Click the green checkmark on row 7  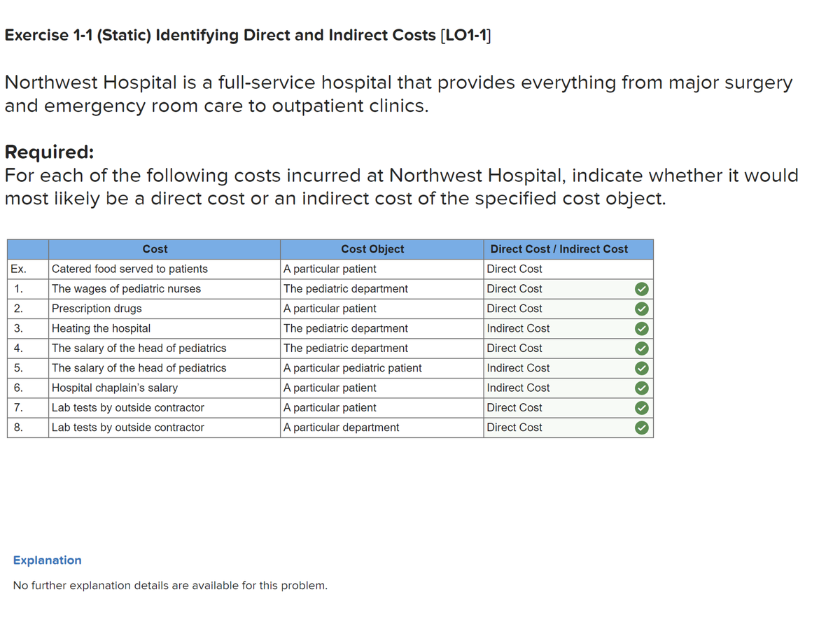click(x=641, y=408)
